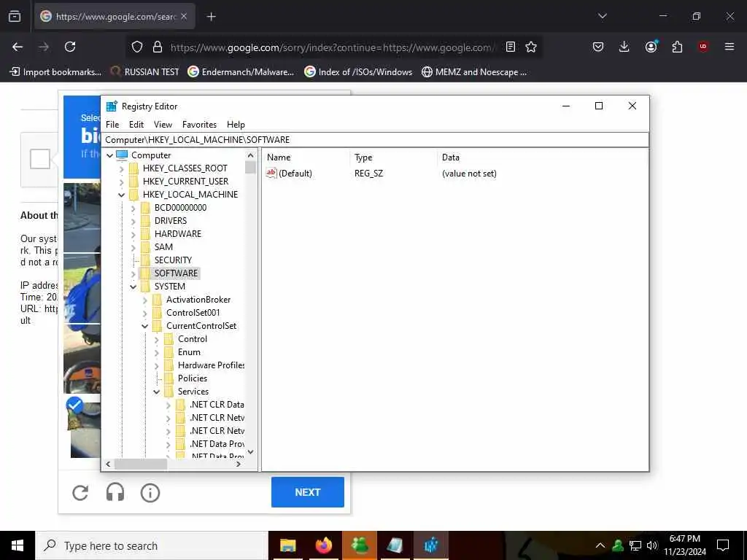
Task: Collapse the Services key
Action: coord(157,392)
